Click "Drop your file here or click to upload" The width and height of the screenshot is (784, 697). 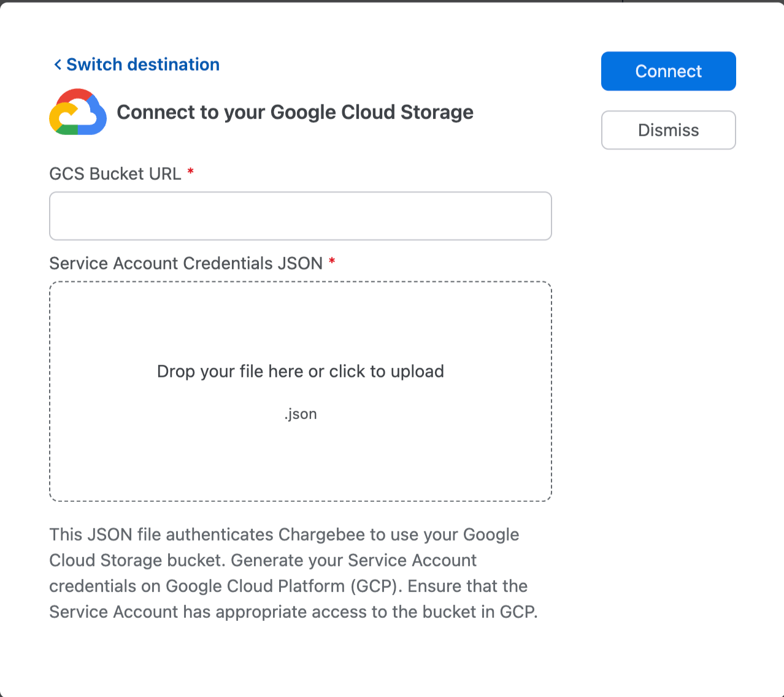pos(300,371)
